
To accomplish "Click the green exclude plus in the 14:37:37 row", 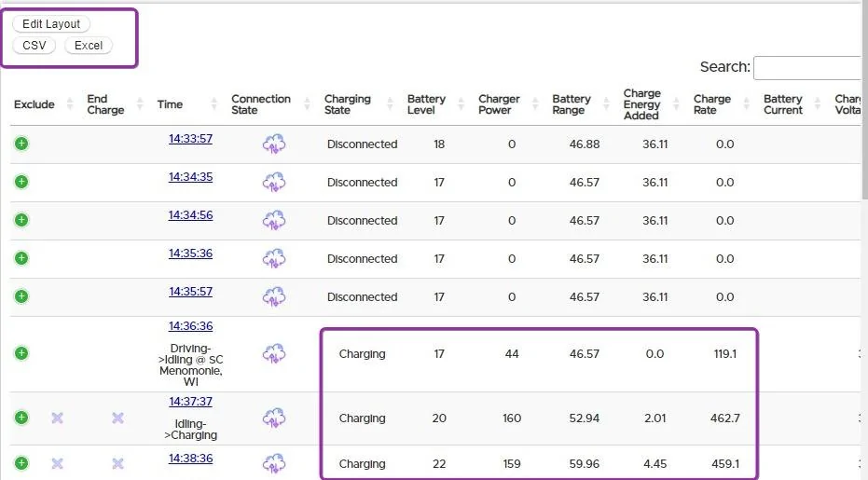I will point(21,418).
